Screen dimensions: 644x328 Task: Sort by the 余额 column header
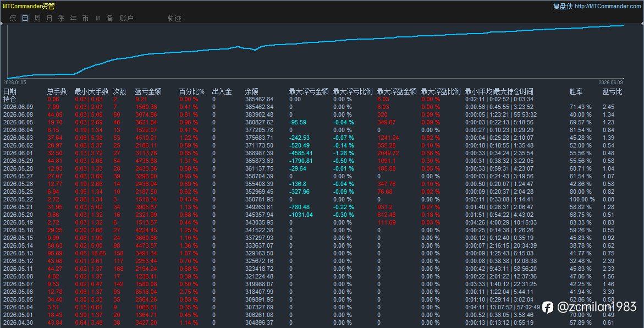(252, 91)
